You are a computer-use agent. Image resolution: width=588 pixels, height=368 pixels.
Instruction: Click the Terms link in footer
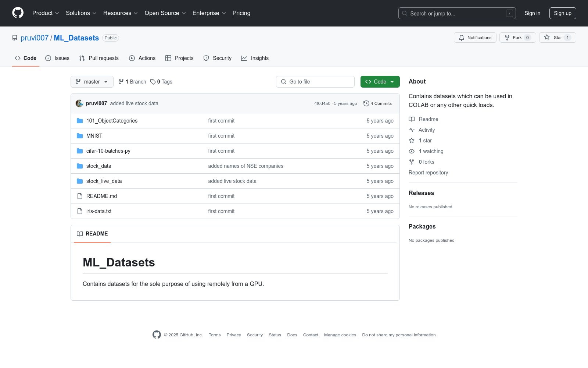pyautogui.click(x=215, y=335)
